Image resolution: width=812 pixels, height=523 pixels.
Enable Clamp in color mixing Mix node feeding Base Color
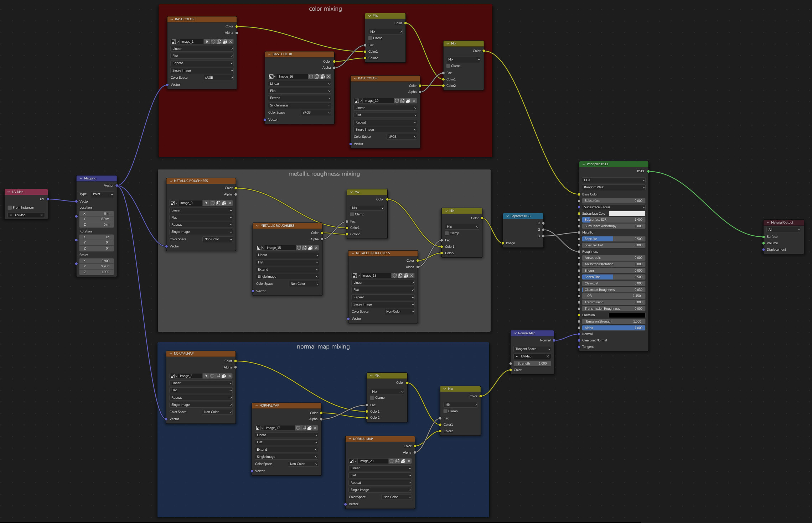point(448,66)
